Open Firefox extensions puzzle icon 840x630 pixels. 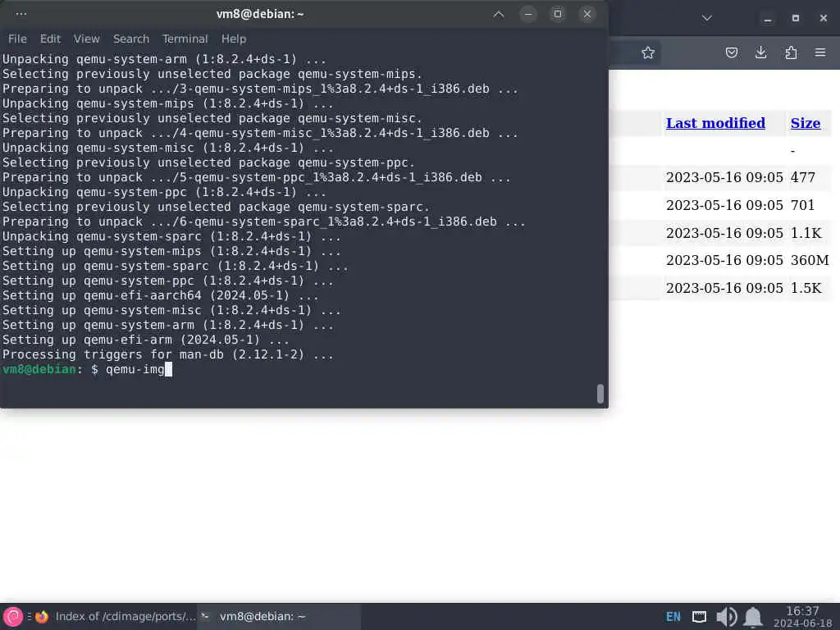pyautogui.click(x=791, y=52)
